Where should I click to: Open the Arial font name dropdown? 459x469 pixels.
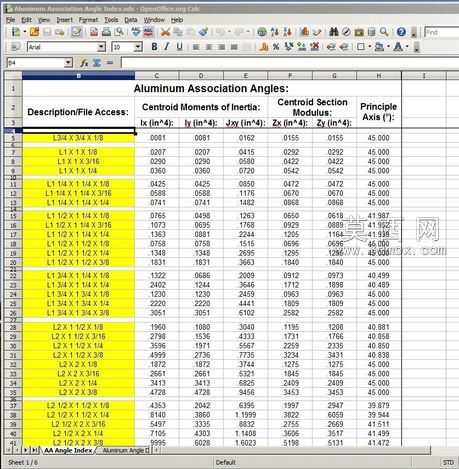(101, 47)
